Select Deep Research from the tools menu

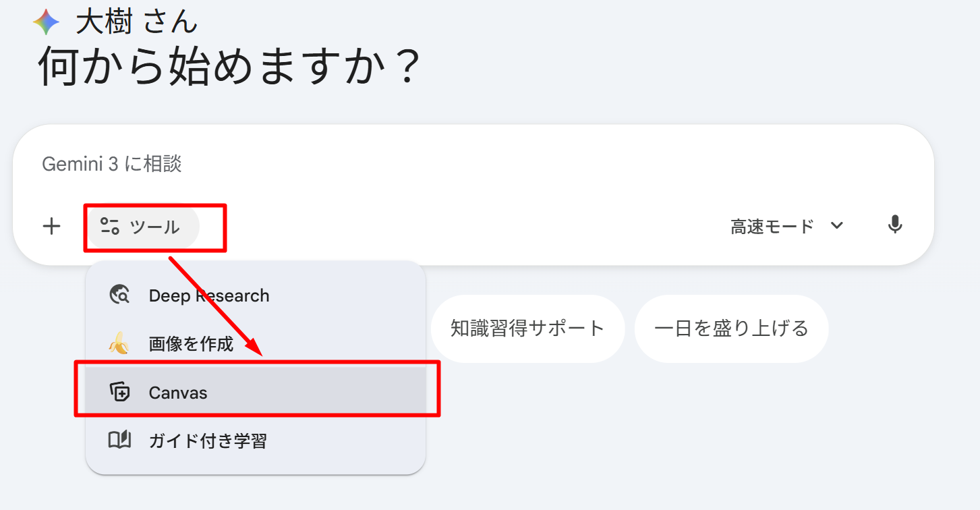point(208,295)
